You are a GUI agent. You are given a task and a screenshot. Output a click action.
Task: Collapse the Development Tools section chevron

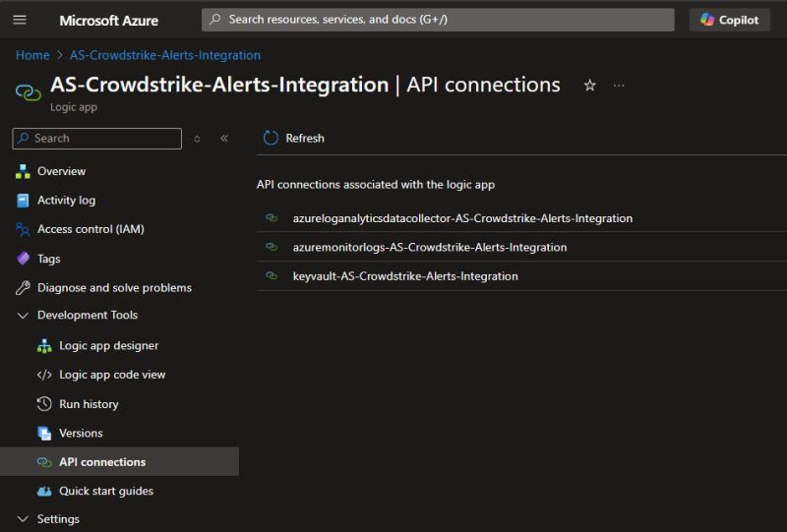(23, 316)
